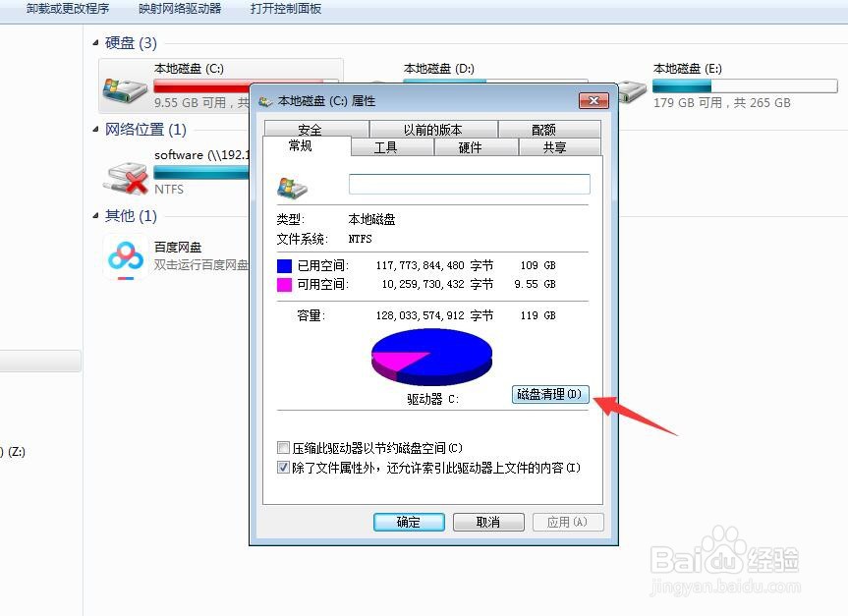Click 打开控制面板 in the toolbar

286,9
